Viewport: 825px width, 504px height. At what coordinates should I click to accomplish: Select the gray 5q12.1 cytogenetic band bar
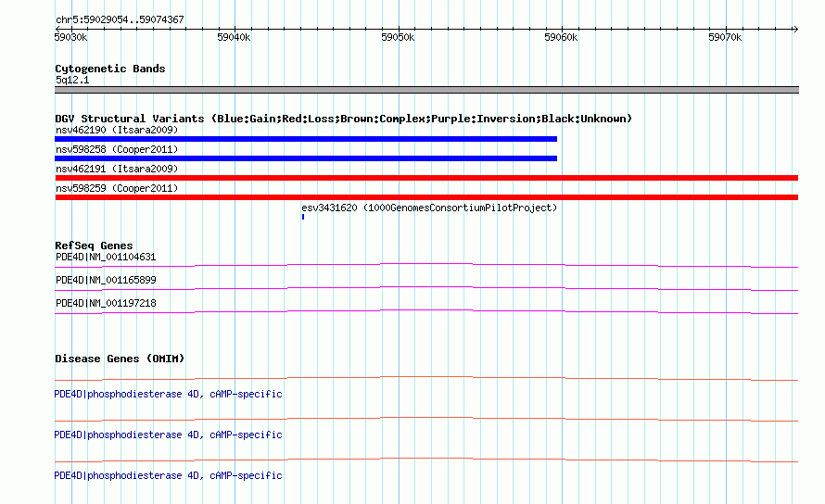[x=426, y=90]
